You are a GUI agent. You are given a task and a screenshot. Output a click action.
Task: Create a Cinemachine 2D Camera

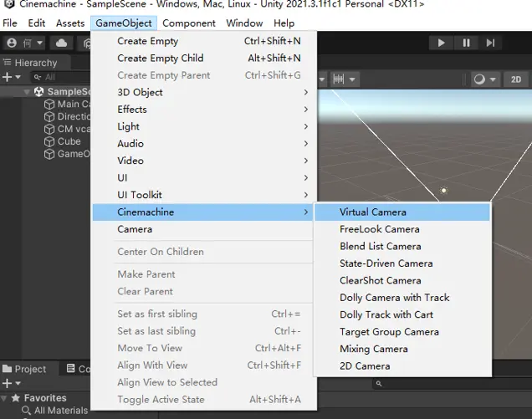(402, 366)
